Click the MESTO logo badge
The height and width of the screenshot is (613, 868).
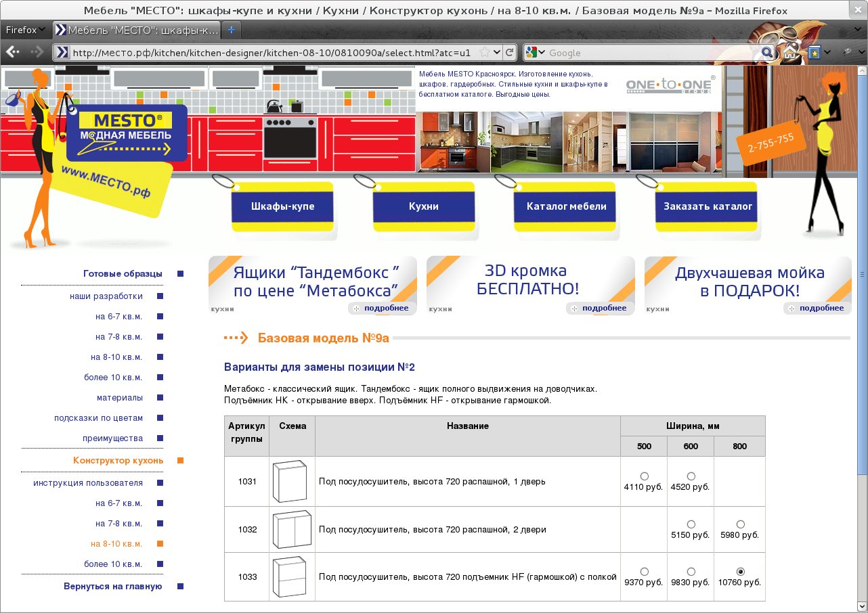tap(126, 131)
